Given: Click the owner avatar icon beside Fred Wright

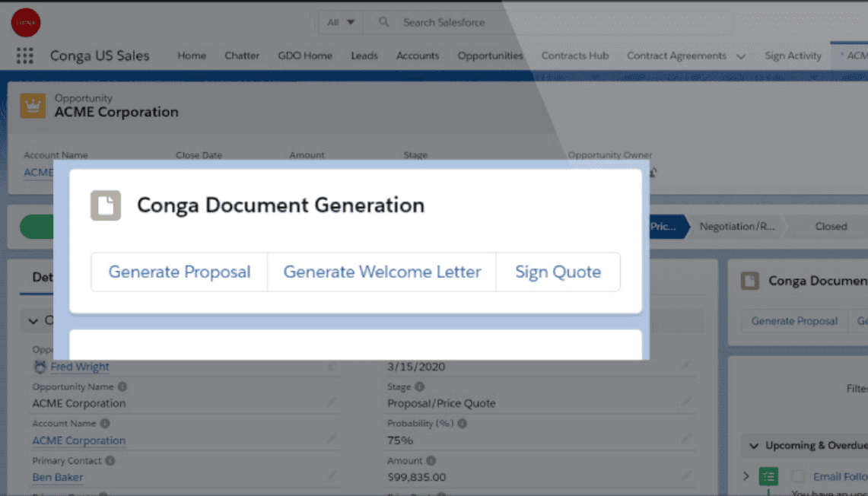Looking at the screenshot, I should (x=40, y=367).
